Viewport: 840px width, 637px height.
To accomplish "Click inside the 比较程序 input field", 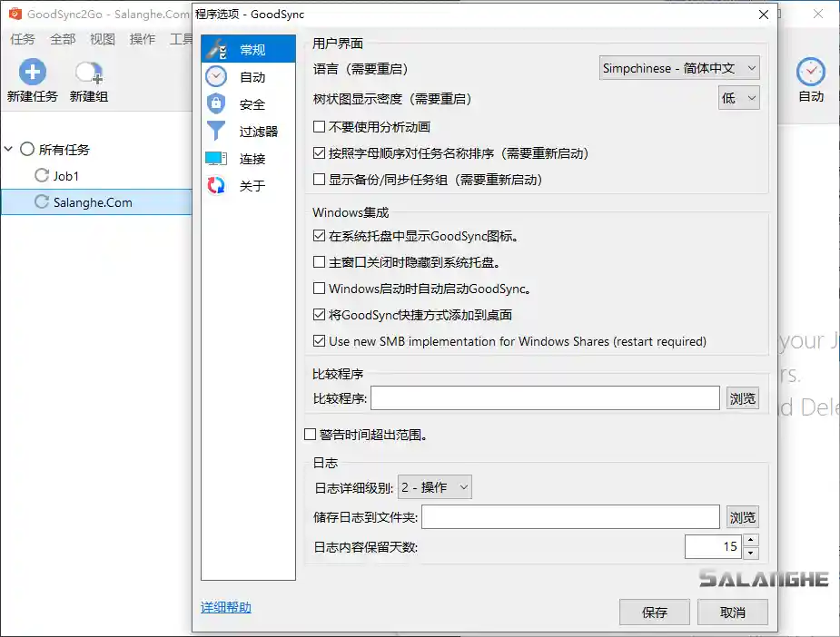I will pyautogui.click(x=545, y=397).
